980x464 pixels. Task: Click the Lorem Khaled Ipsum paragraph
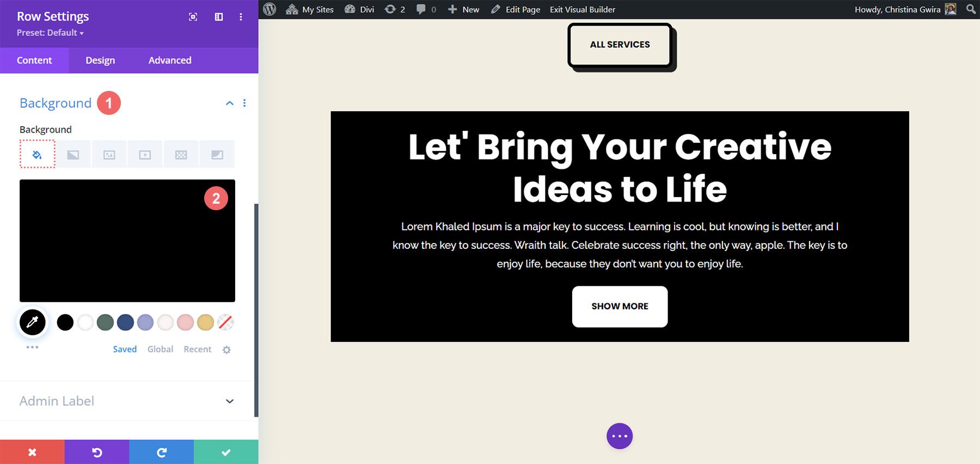click(620, 245)
